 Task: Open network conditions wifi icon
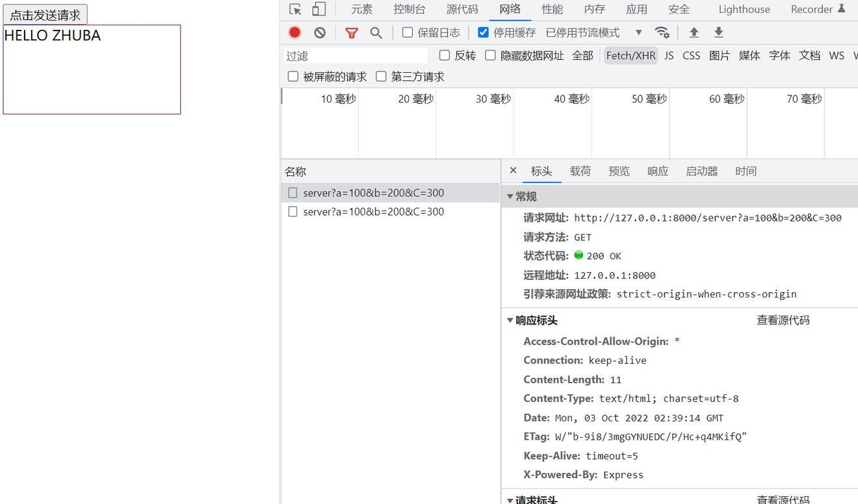[662, 32]
